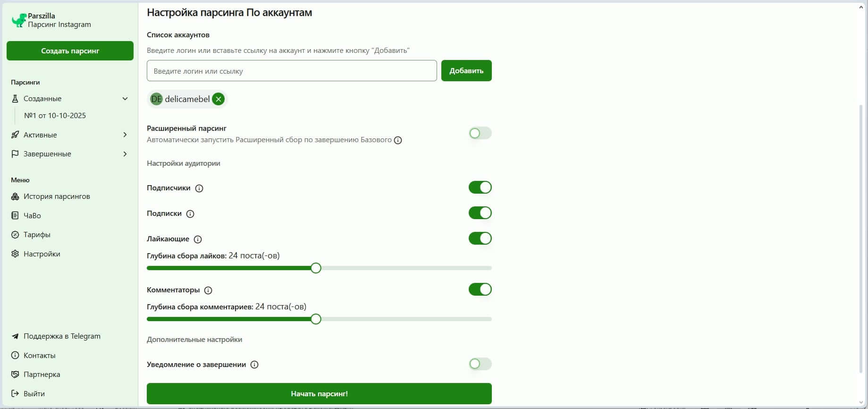
Task: Click the rocket icon next to Активные
Action: [x=15, y=135]
